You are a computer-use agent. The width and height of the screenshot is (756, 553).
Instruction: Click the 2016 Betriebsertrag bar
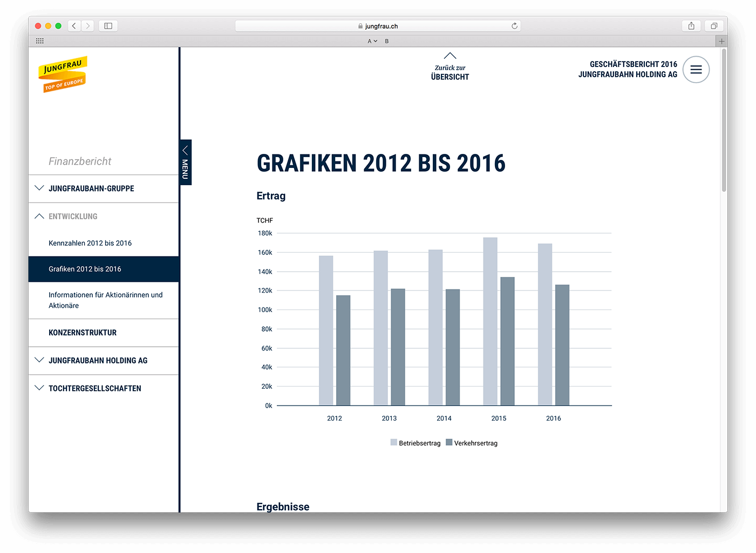tap(545, 325)
